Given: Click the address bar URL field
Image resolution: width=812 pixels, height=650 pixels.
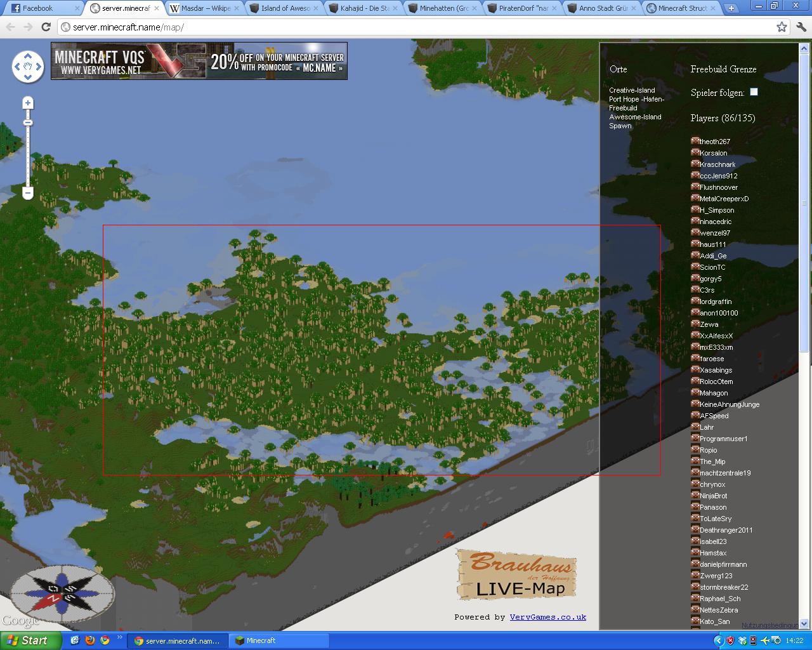Looking at the screenshot, I should point(412,27).
